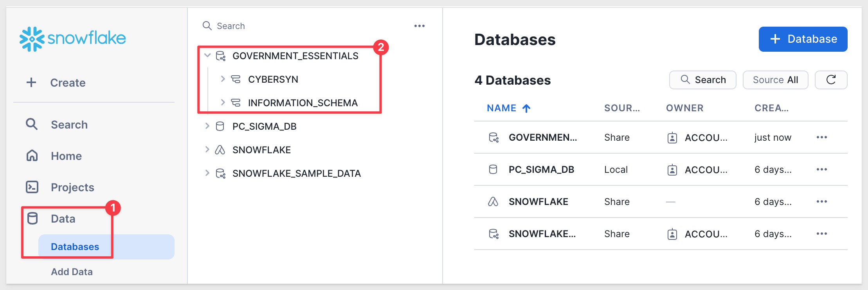Click the INFORMATION_SCHEMA schema icon
Image resolution: width=868 pixels, height=290 pixels.
click(x=236, y=103)
